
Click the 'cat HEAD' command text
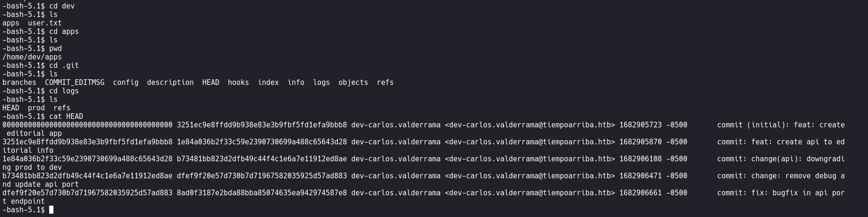click(66, 117)
